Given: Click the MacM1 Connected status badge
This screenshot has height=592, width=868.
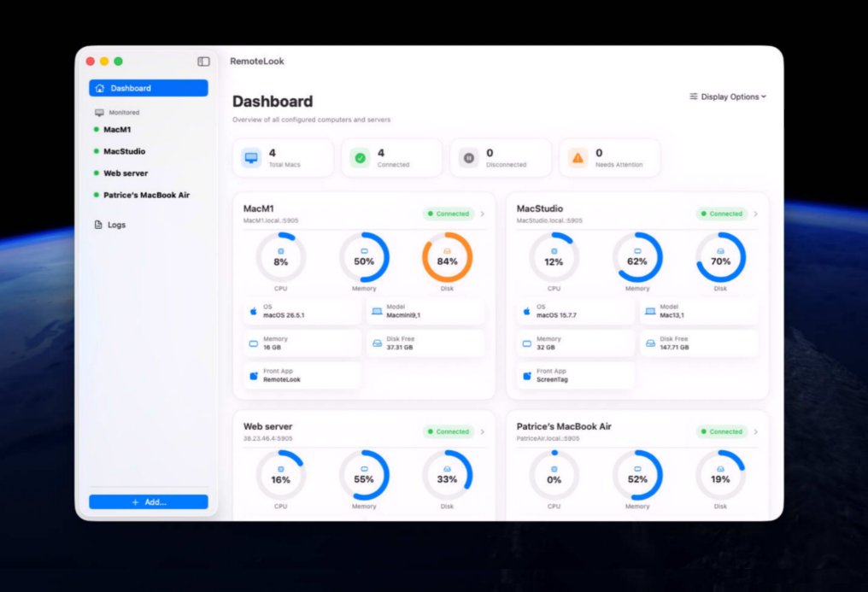Looking at the screenshot, I should click(449, 214).
